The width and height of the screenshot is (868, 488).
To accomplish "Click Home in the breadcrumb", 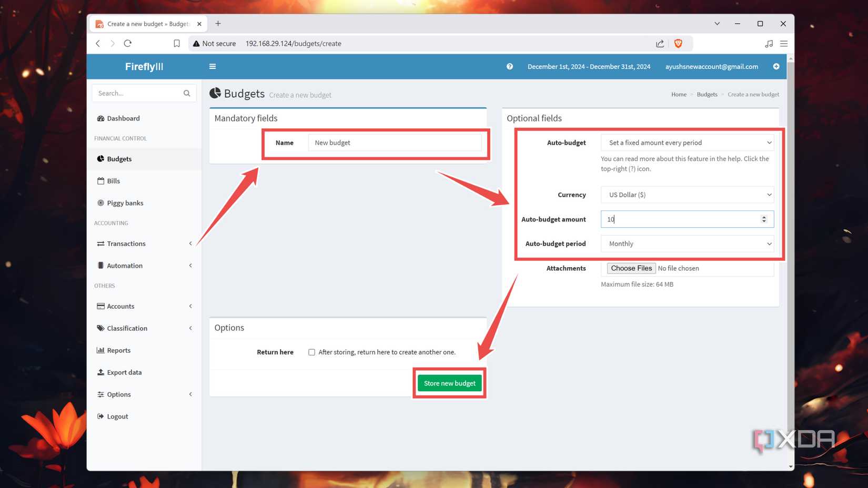I will (679, 94).
